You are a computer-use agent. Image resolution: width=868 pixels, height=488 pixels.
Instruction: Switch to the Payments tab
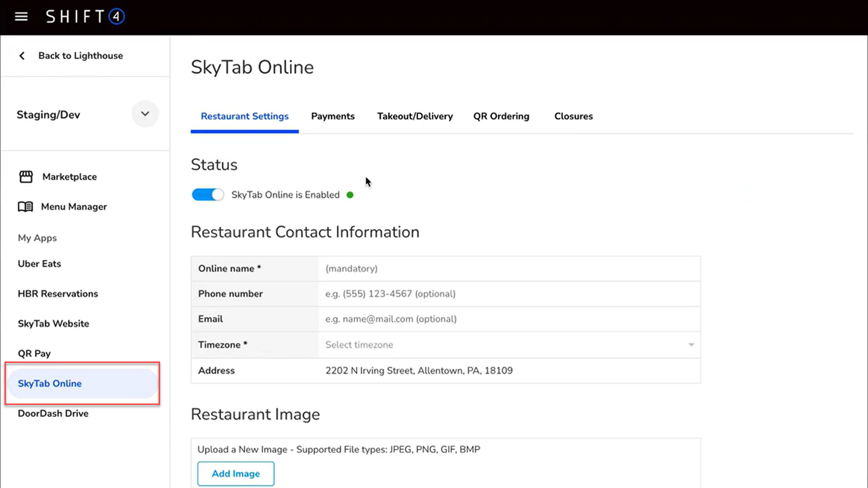[x=333, y=116]
